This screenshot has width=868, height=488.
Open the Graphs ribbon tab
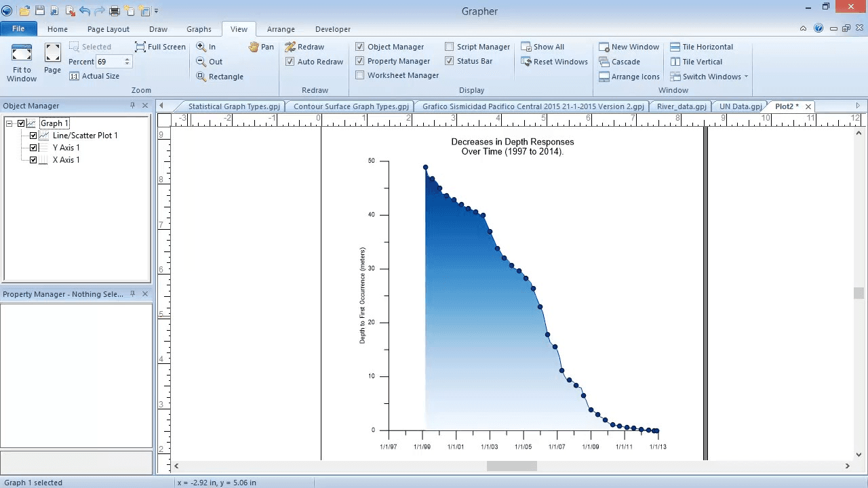pyautogui.click(x=199, y=28)
